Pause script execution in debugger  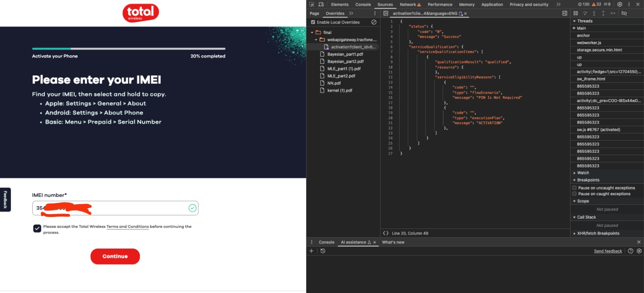point(576,13)
